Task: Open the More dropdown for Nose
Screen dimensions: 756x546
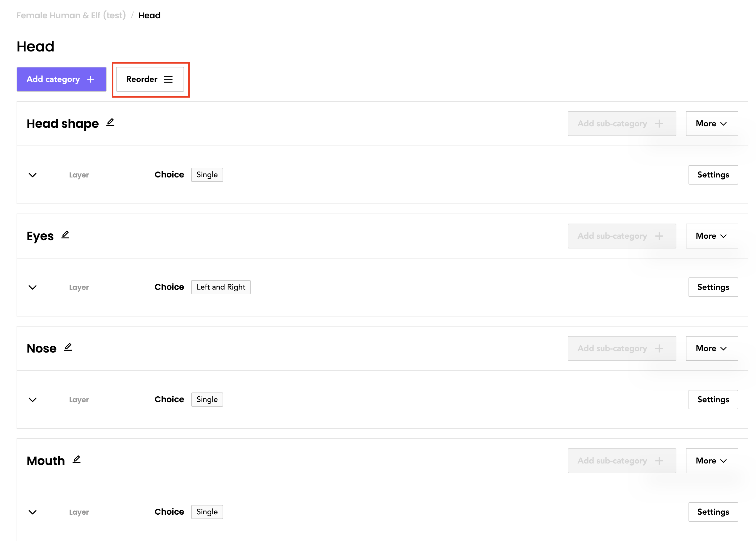Action: tap(711, 348)
